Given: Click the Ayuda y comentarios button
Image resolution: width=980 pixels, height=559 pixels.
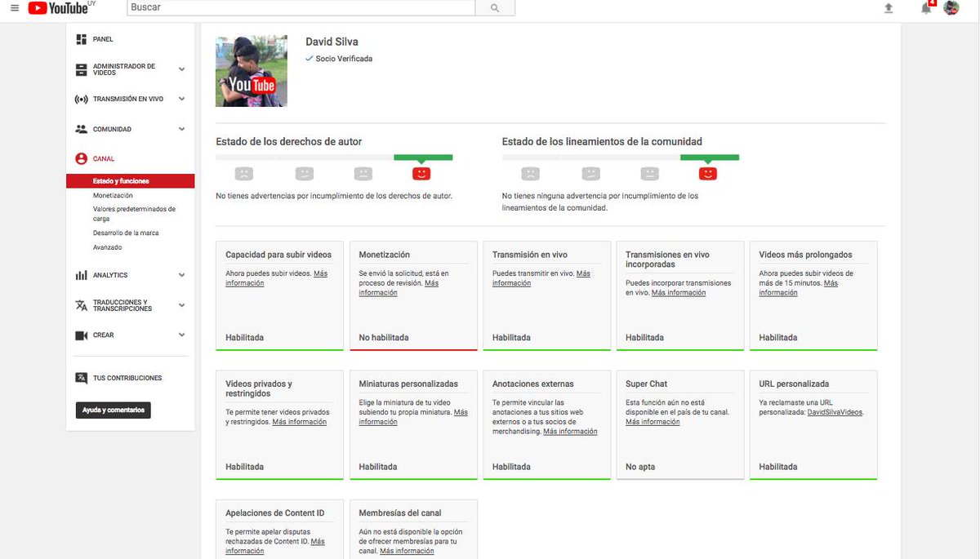Looking at the screenshot, I should click(x=113, y=410).
